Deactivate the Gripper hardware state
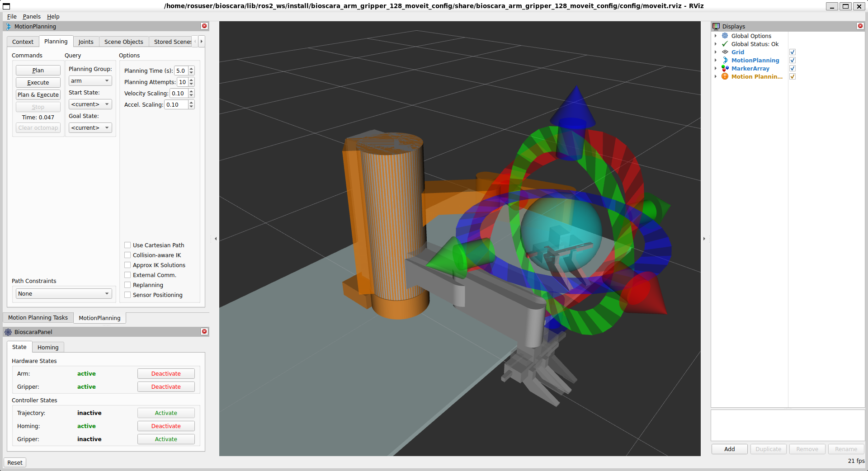This screenshot has height=471, width=868. click(165, 386)
